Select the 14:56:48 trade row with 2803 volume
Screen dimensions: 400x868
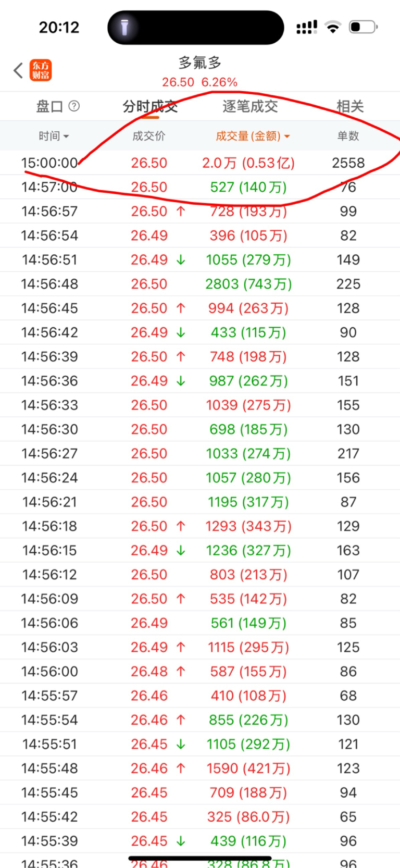(x=200, y=284)
